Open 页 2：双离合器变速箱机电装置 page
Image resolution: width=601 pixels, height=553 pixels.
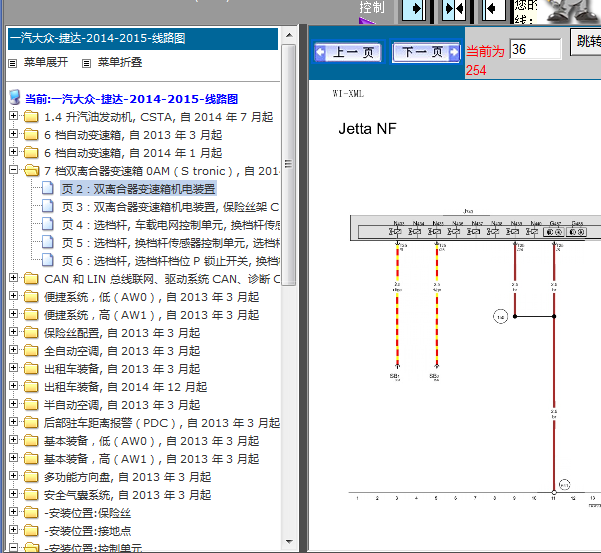pyautogui.click(x=138, y=189)
